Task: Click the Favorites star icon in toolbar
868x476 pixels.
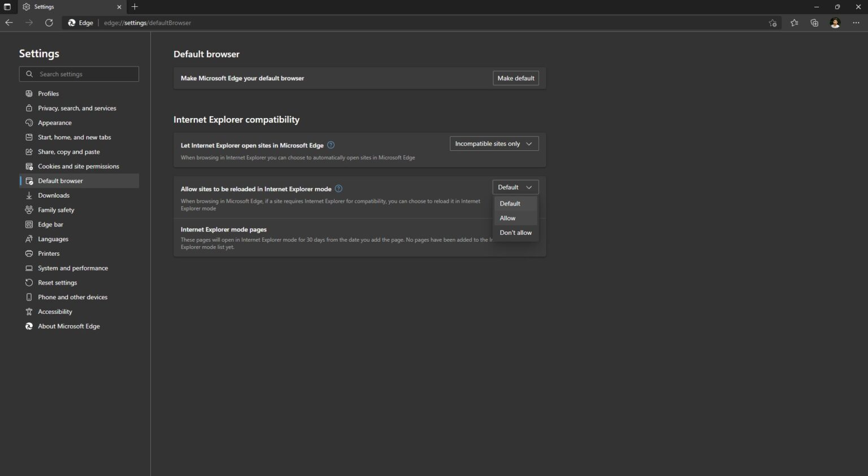Action: point(794,23)
